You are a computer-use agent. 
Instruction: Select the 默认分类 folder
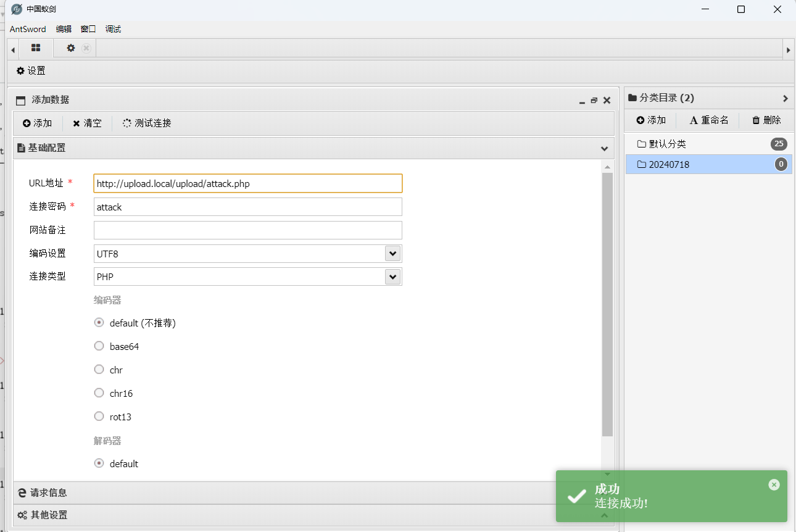pos(708,144)
